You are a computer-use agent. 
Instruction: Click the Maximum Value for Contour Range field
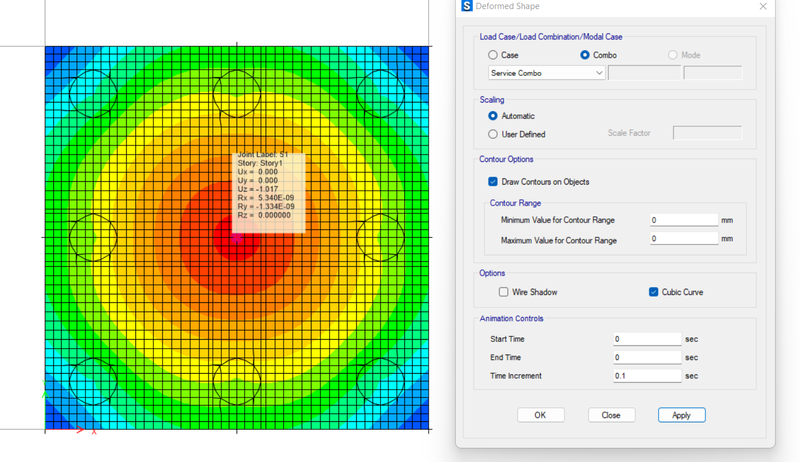point(684,239)
